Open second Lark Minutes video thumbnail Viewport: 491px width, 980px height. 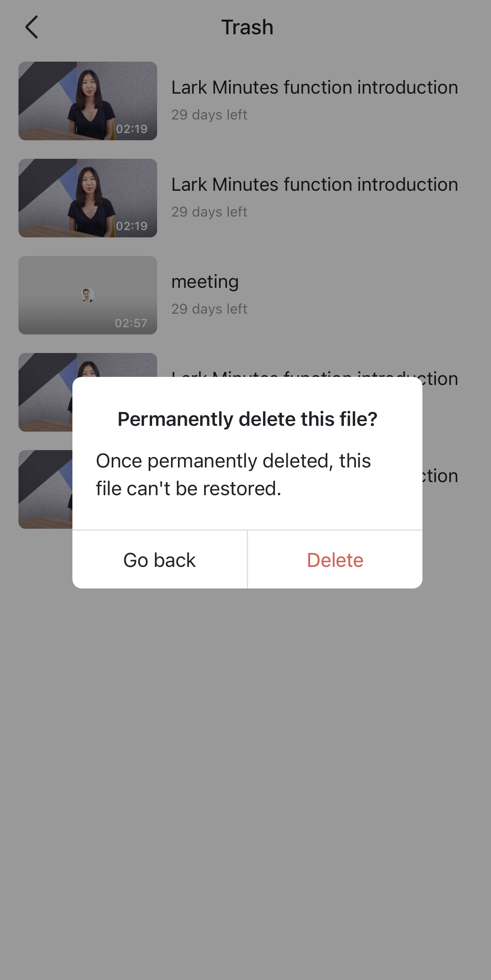click(x=88, y=198)
